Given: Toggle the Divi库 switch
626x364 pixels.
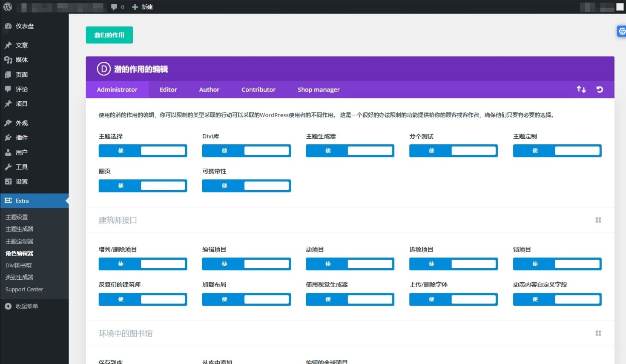Looking at the screenshot, I should pyautogui.click(x=247, y=151).
